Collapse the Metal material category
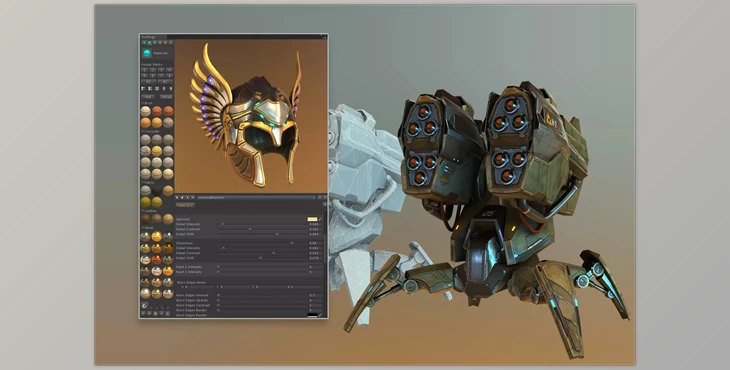The width and height of the screenshot is (730, 370). tap(148, 228)
